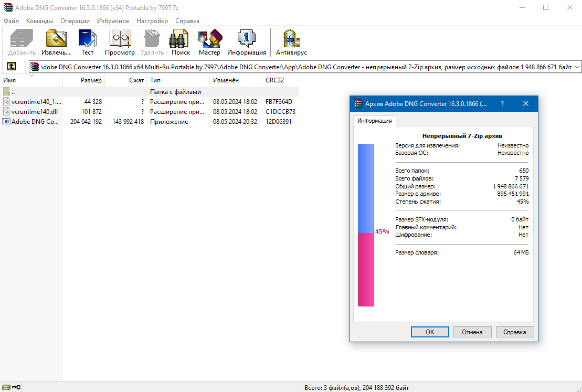Sort by the CRC32 column header
This screenshot has width=582, height=392.
tap(280, 80)
